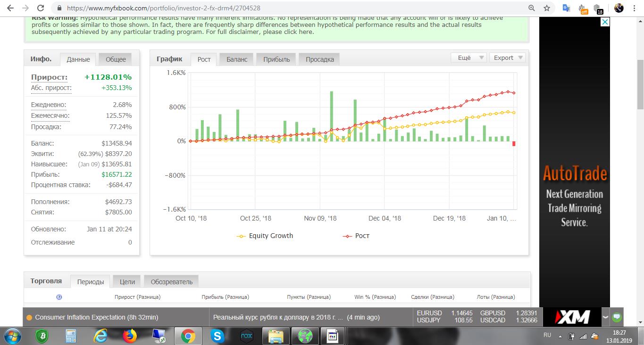Show hidden tray icons arrow
The height and width of the screenshot is (345, 644).
[x=561, y=337]
